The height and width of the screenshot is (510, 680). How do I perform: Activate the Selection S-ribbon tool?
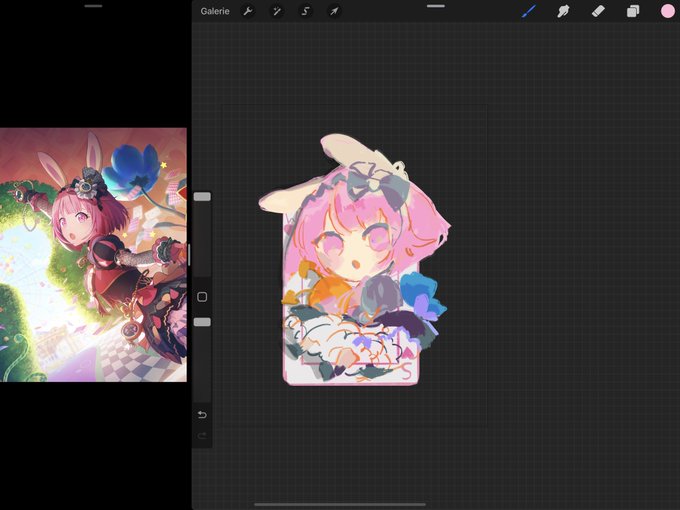point(305,11)
